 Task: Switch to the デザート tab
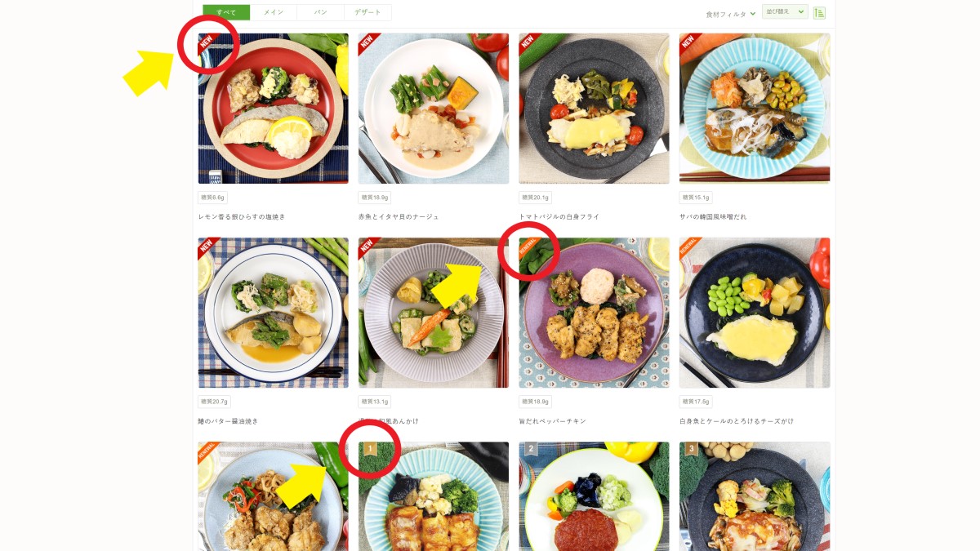[x=367, y=12]
